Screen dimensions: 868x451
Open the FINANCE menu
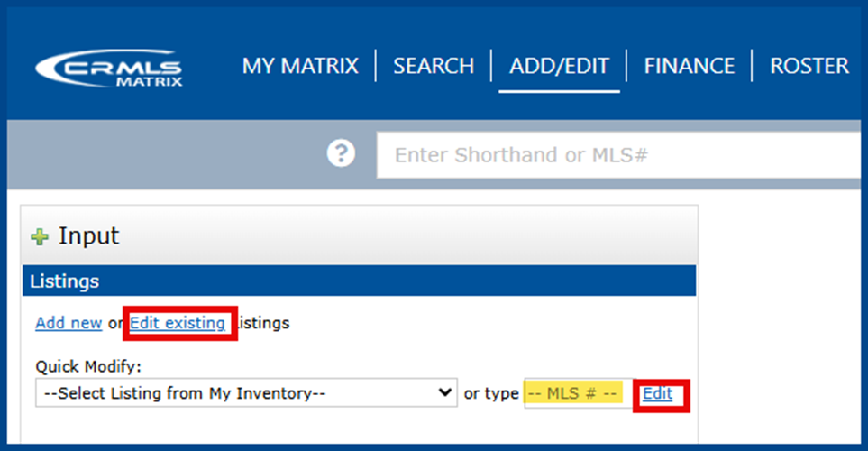[690, 66]
